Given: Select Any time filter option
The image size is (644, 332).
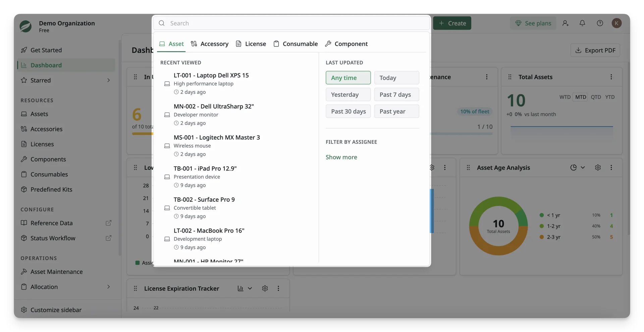Looking at the screenshot, I should click(x=348, y=78).
